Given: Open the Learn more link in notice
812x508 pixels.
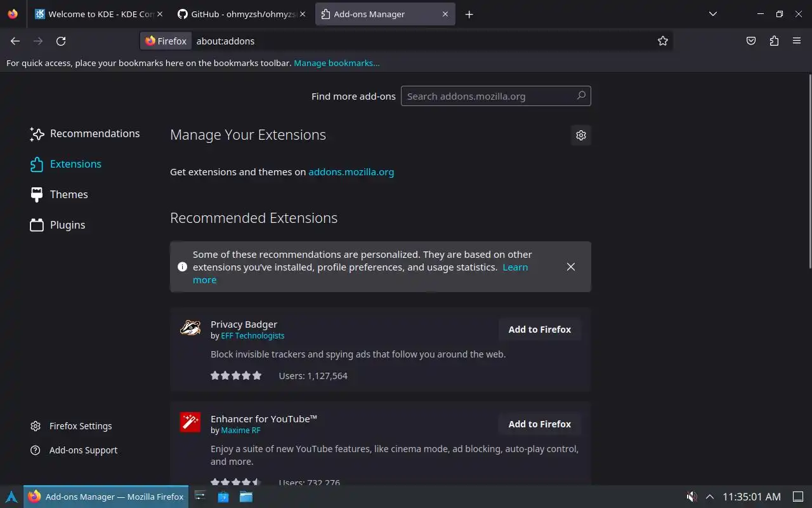Looking at the screenshot, I should coord(515,267).
